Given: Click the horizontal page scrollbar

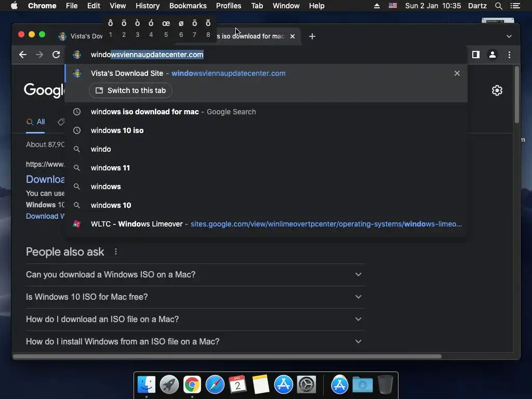Looking at the screenshot, I should (228, 356).
